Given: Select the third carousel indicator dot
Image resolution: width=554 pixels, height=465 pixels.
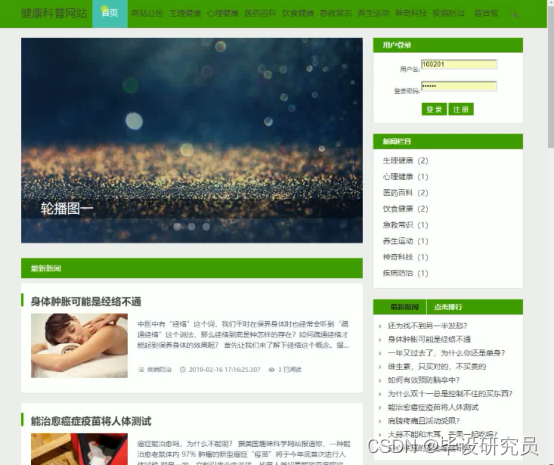Looking at the screenshot, I should click(x=206, y=226).
